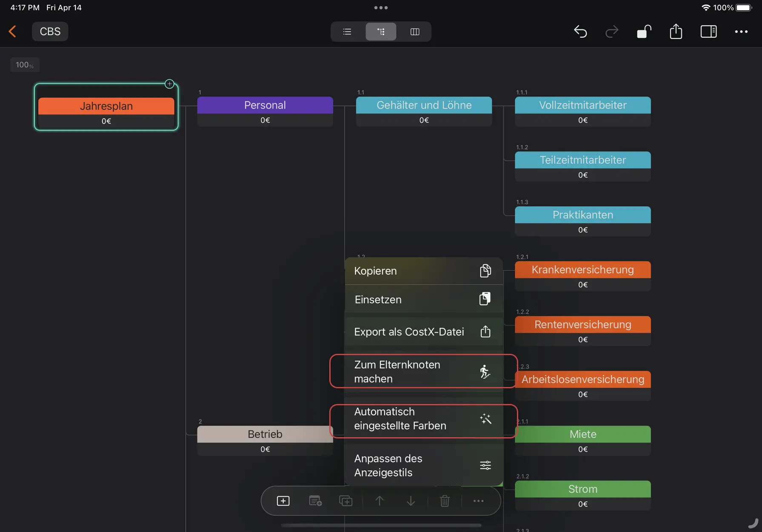
Task: Toggle the side inspector panel
Action: pyautogui.click(x=708, y=31)
